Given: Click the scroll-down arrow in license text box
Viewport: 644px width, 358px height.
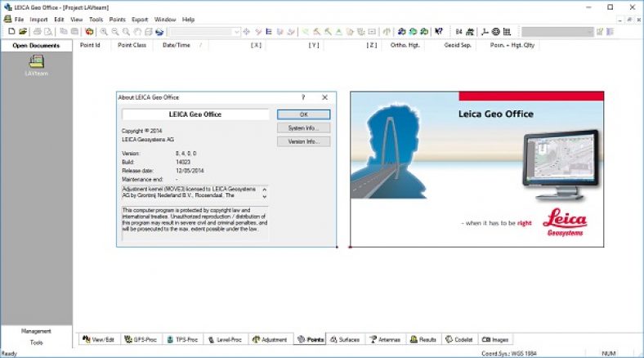Looking at the screenshot, I should point(265,197).
